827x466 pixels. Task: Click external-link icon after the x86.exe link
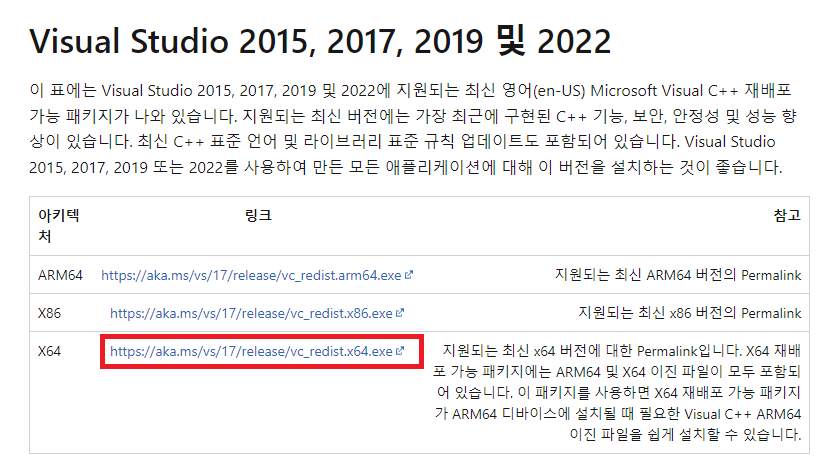click(400, 313)
